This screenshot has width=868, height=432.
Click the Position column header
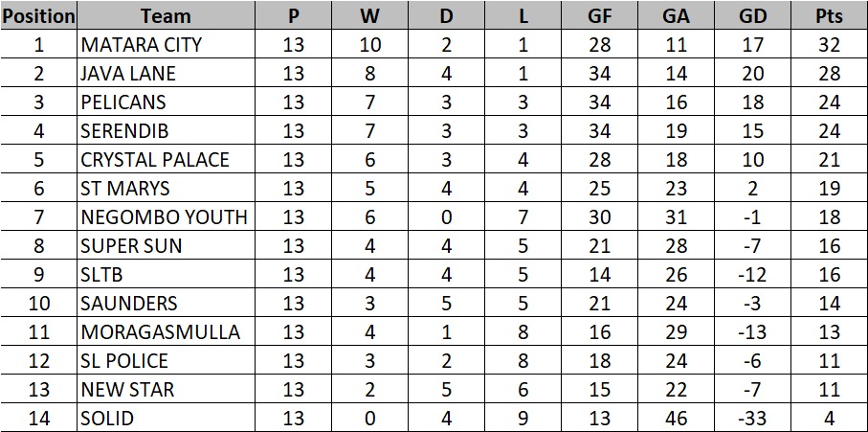click(x=38, y=15)
